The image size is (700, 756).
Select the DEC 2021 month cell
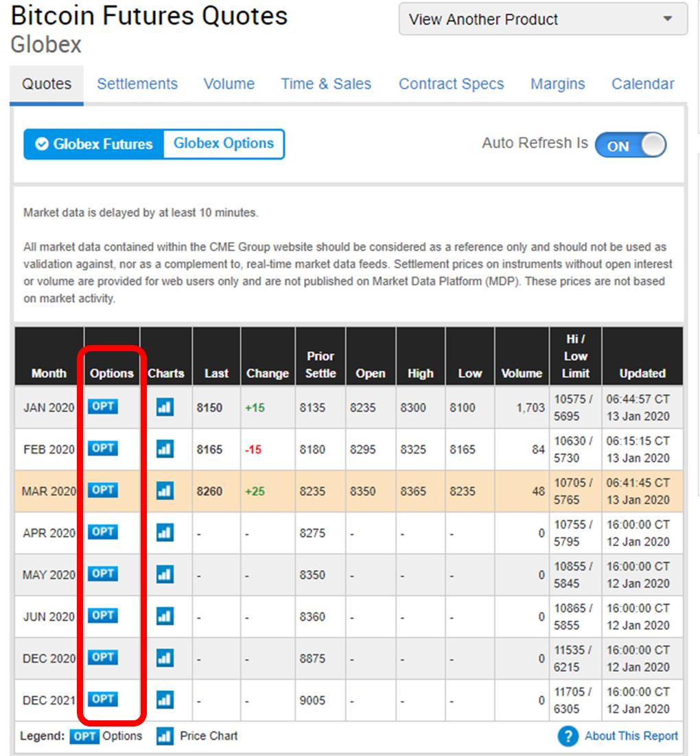49,700
